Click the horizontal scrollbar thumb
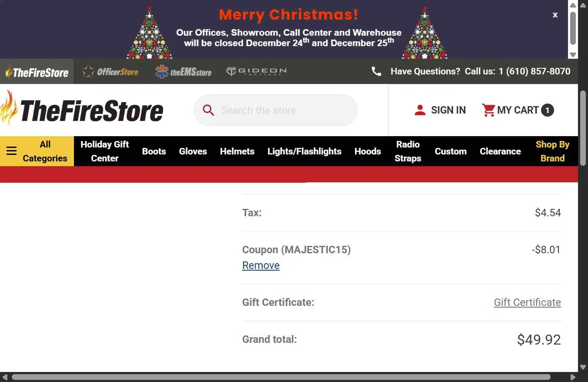588x382 pixels. 281,377
